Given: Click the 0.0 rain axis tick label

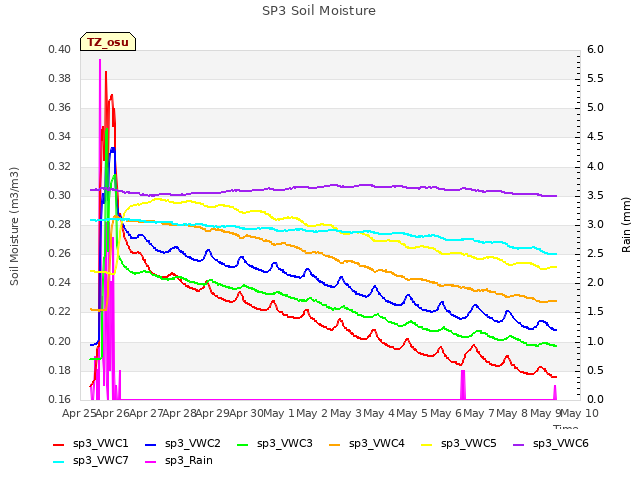Looking at the screenshot, I should coord(595,399).
